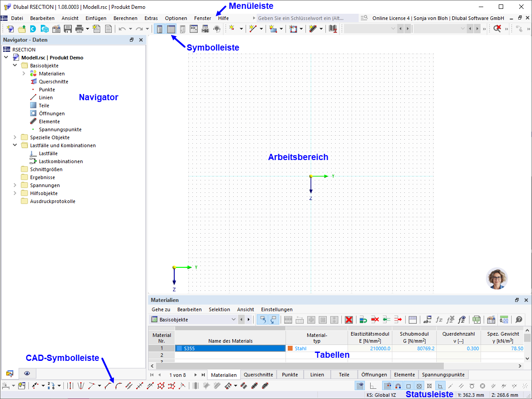The width and height of the screenshot is (532, 399).
Task: Open the Einfügen menu
Action: (x=96, y=18)
